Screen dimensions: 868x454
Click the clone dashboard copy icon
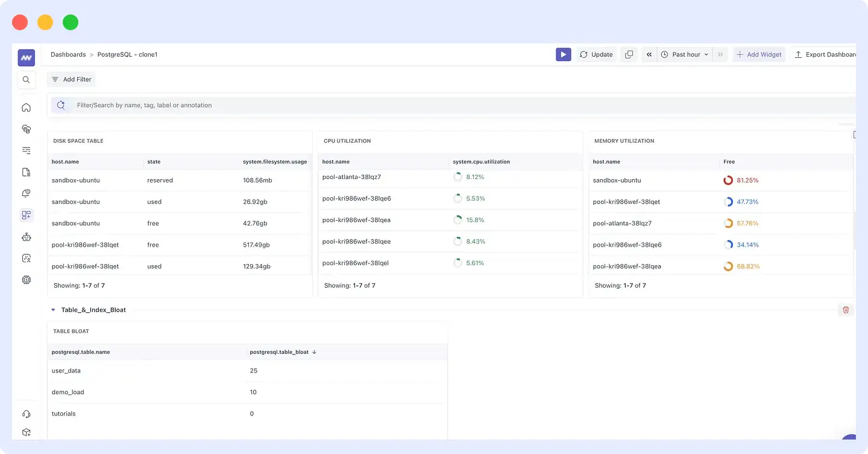(x=629, y=54)
